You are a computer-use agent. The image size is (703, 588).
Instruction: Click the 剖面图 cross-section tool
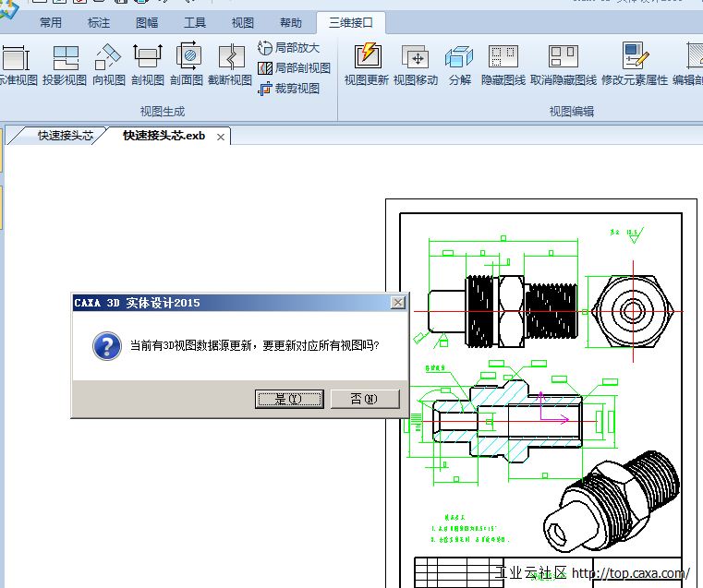pyautogui.click(x=187, y=64)
